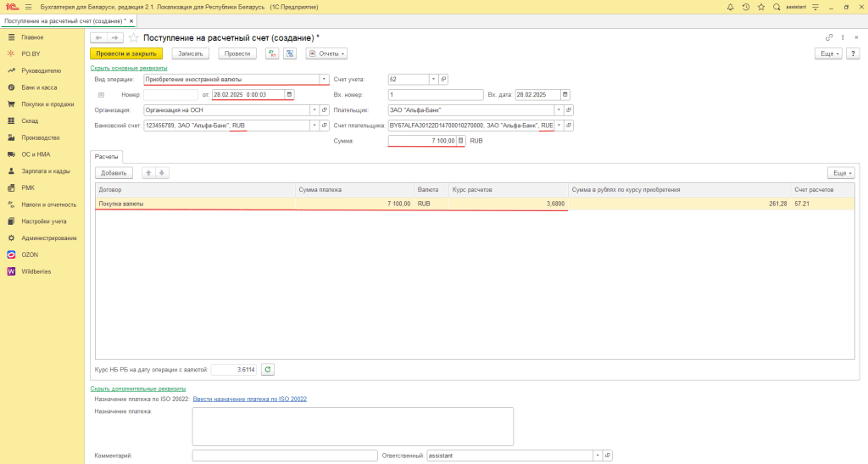Expand the Счет плательщика dropdown
This screenshot has width=868, height=464.
coord(559,126)
